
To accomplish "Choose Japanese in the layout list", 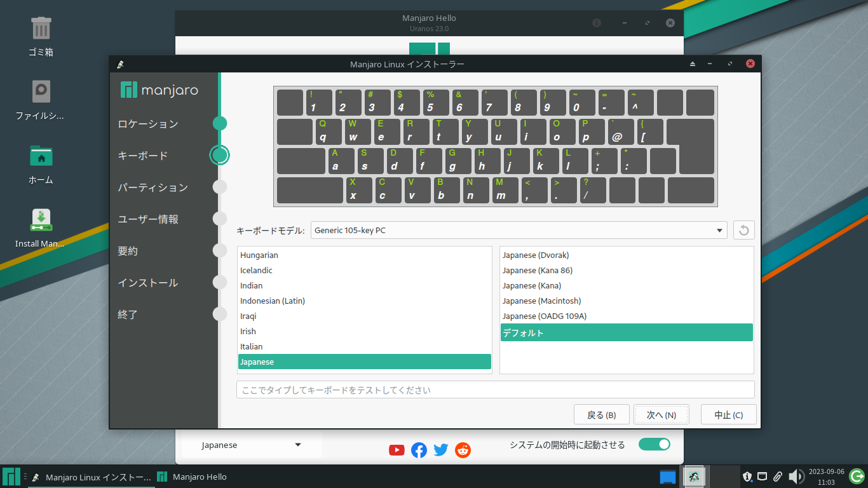I will click(365, 362).
